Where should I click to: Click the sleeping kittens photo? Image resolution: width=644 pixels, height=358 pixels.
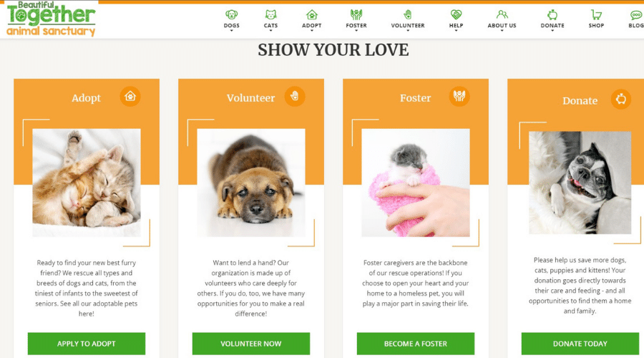(87, 183)
